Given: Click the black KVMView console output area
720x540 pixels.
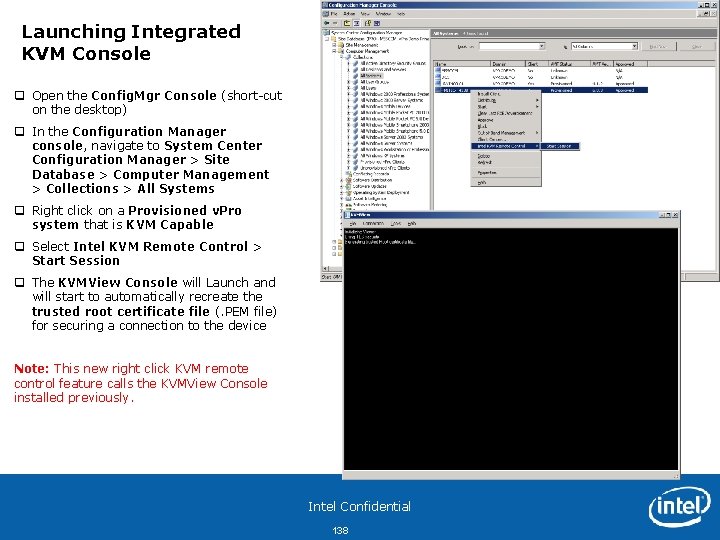Looking at the screenshot, I should (x=511, y=349).
